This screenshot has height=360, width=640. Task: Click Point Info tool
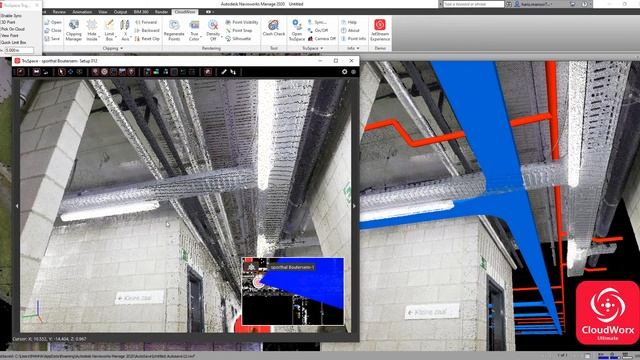(353, 38)
